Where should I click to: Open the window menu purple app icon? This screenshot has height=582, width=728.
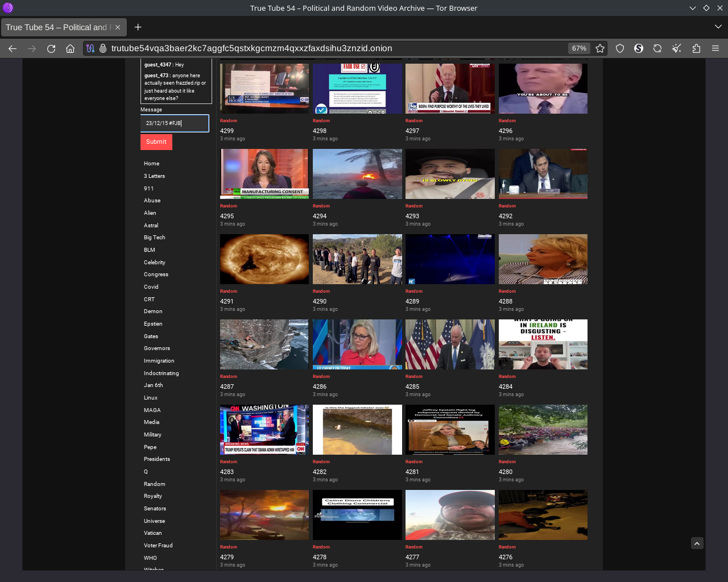coord(8,8)
